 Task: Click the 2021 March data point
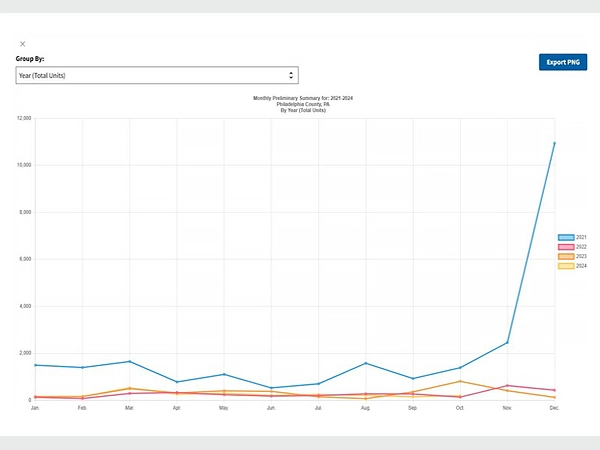pyautogui.click(x=130, y=361)
